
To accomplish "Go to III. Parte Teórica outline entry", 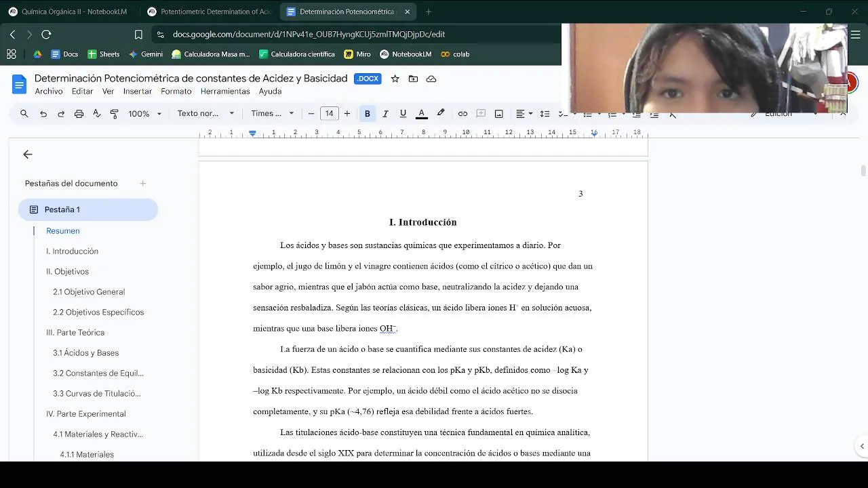I will tap(75, 333).
